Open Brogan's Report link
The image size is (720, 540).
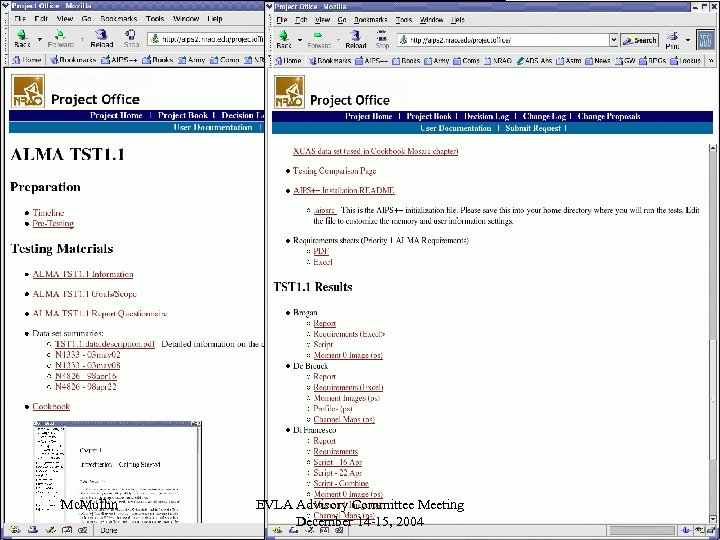(x=324, y=323)
